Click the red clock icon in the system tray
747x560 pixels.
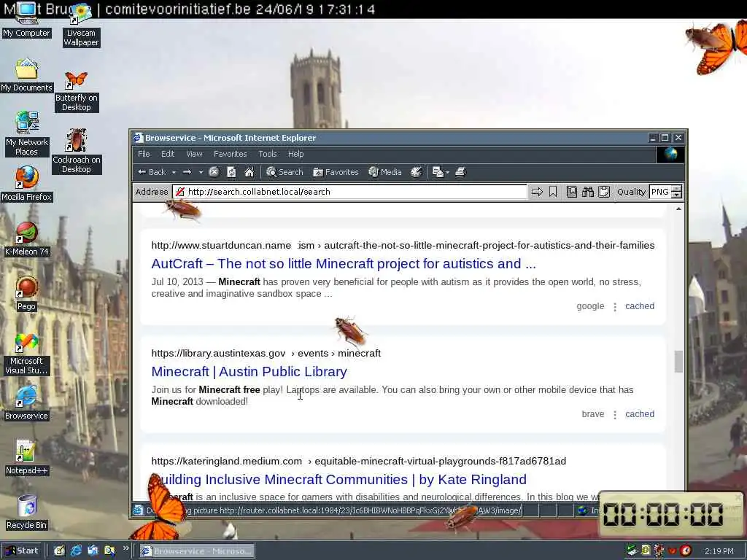[x=686, y=551]
